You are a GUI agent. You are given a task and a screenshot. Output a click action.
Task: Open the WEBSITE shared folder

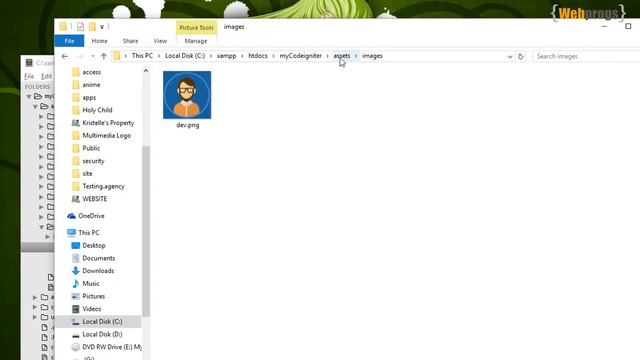pyautogui.click(x=95, y=199)
